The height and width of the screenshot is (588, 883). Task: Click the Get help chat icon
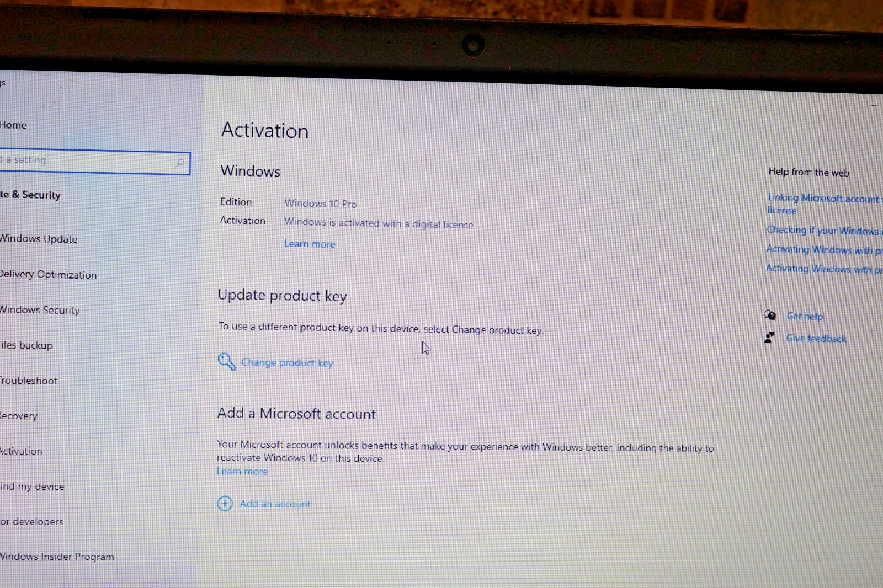770,315
